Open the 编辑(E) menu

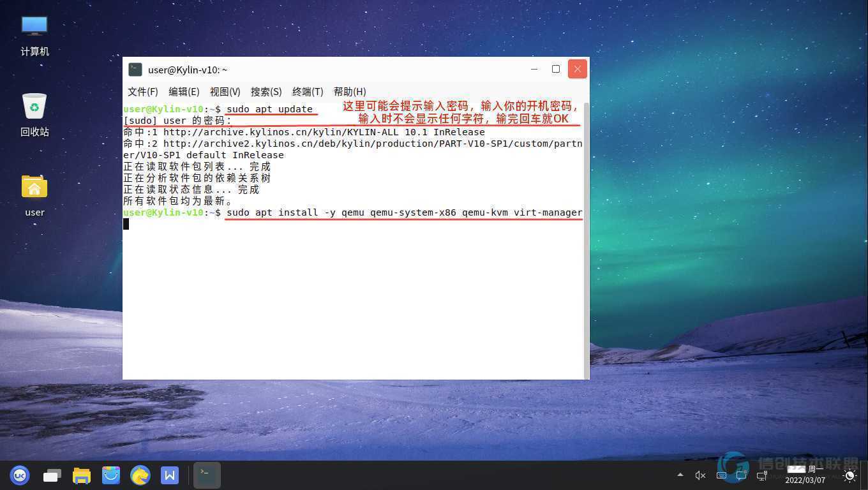[x=184, y=91]
